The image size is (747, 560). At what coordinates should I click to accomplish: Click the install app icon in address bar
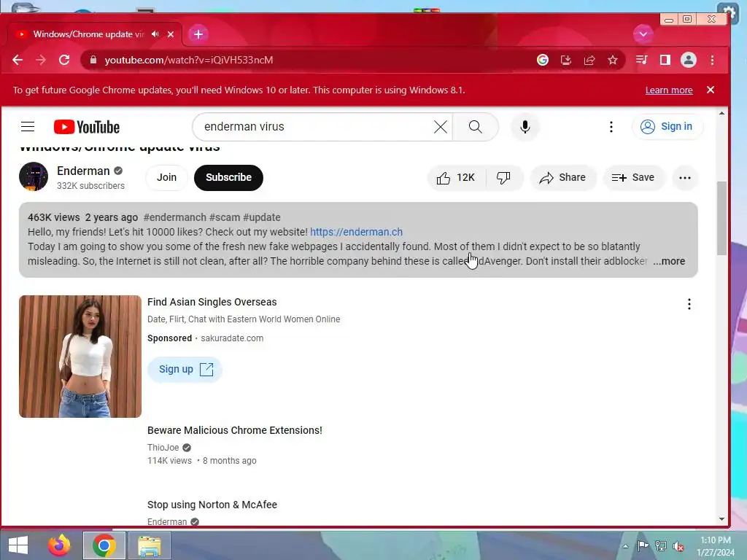point(566,60)
